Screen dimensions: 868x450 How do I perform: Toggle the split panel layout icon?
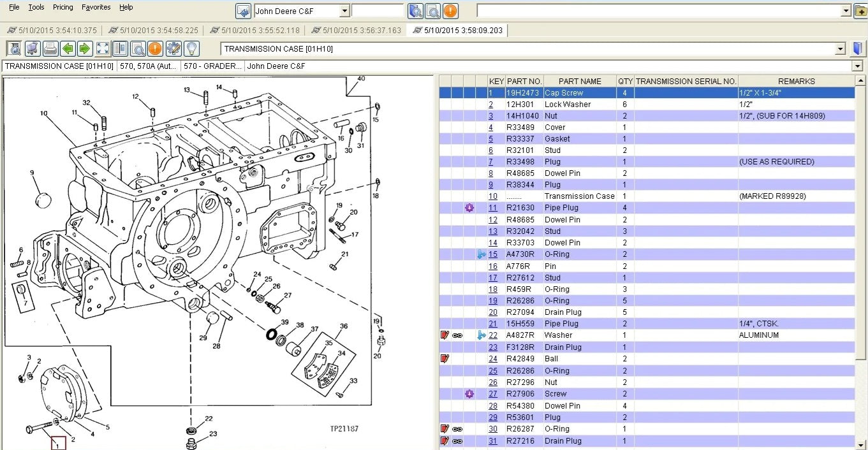[120, 48]
